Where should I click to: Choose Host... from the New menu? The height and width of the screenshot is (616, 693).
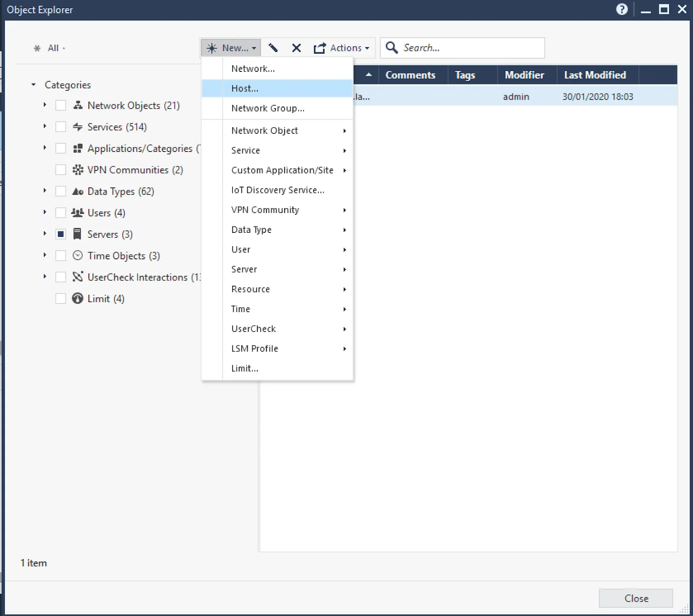point(244,88)
